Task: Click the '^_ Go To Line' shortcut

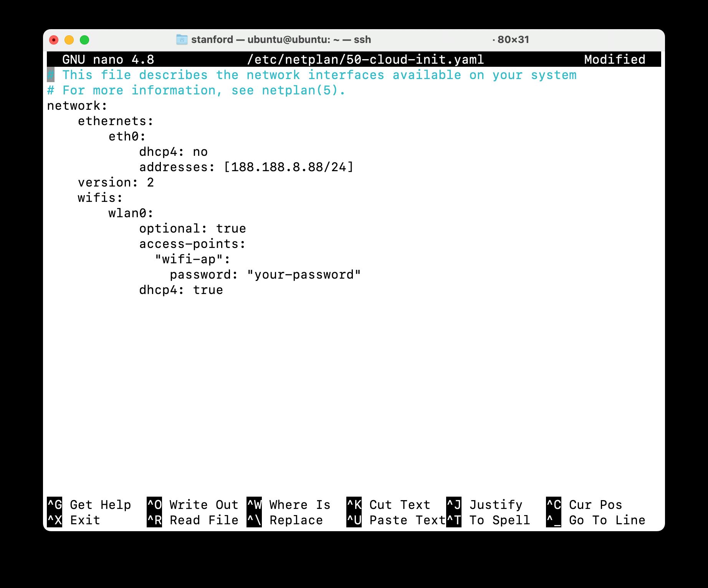Action: coord(596,520)
